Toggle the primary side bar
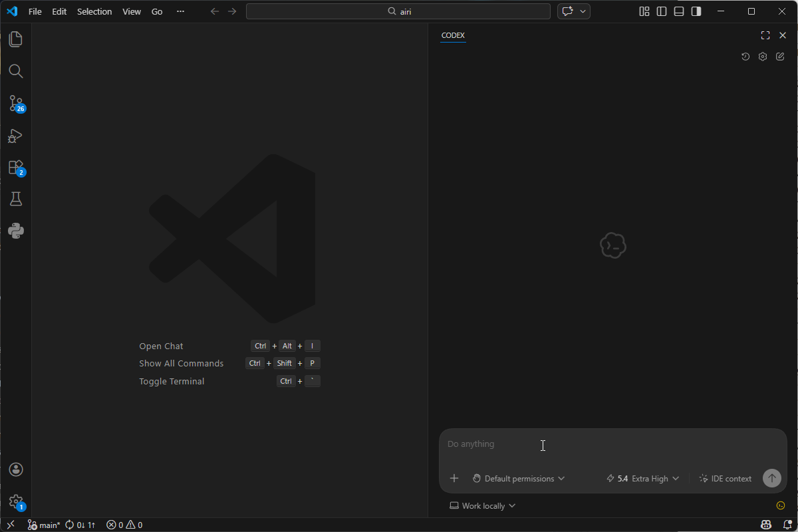 tap(661, 11)
